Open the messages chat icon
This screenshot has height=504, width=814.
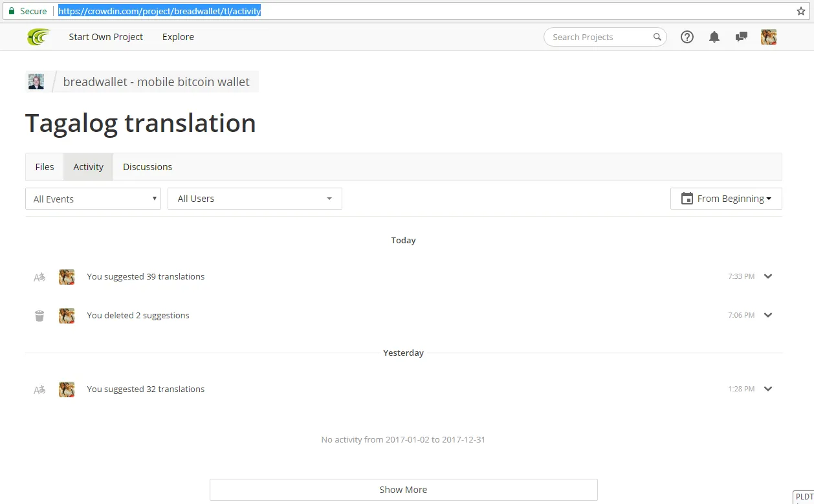pos(742,37)
